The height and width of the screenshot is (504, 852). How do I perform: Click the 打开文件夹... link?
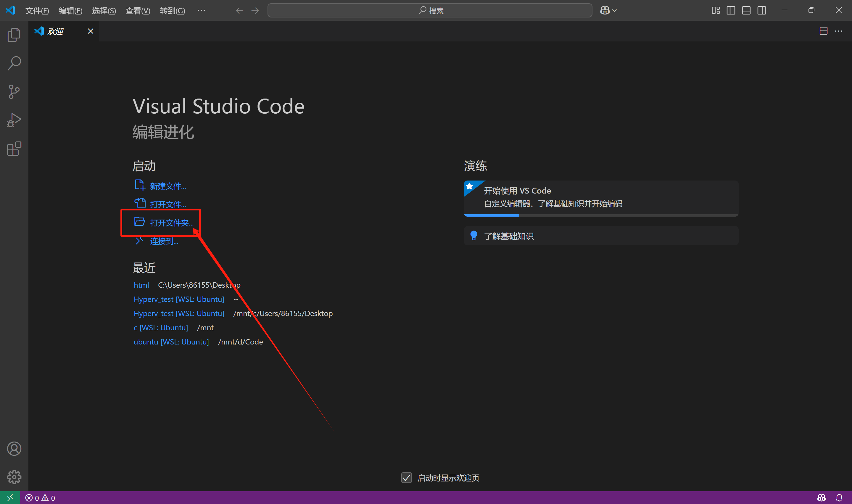171,223
